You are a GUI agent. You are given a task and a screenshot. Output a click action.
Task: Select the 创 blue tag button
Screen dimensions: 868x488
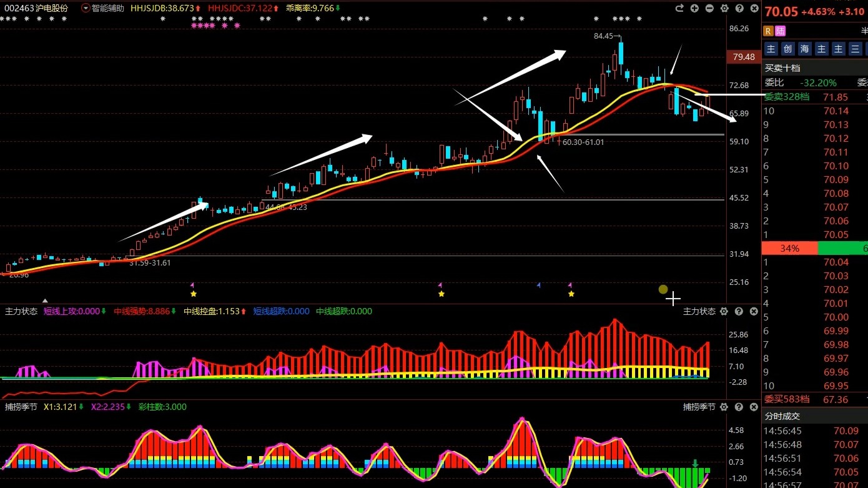787,49
